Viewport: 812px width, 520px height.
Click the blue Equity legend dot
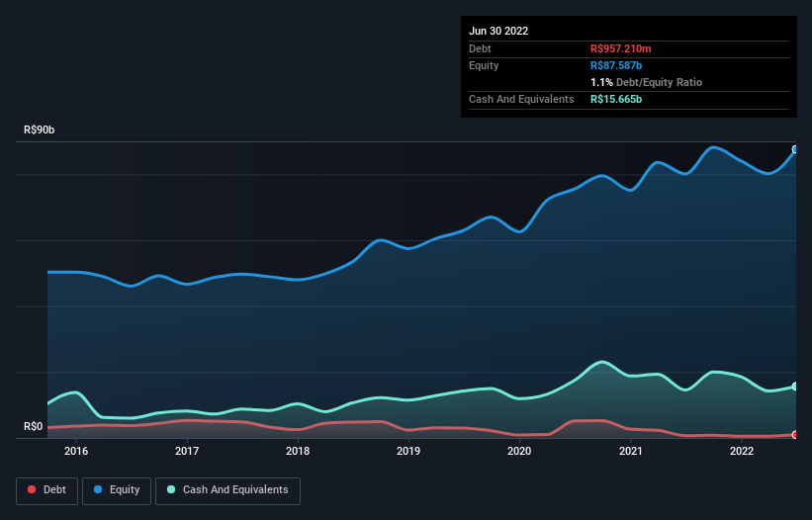tap(97, 489)
